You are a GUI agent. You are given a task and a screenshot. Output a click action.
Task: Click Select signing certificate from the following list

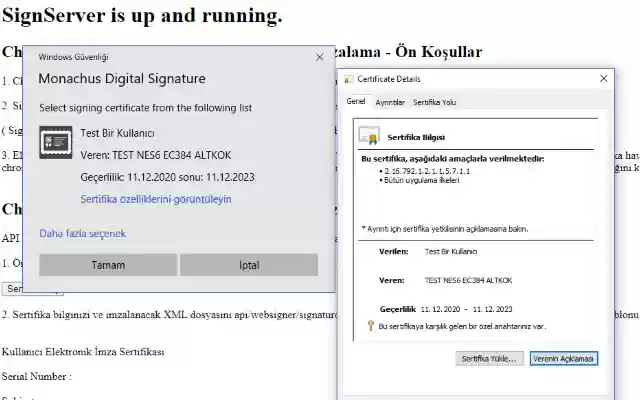[x=146, y=108]
